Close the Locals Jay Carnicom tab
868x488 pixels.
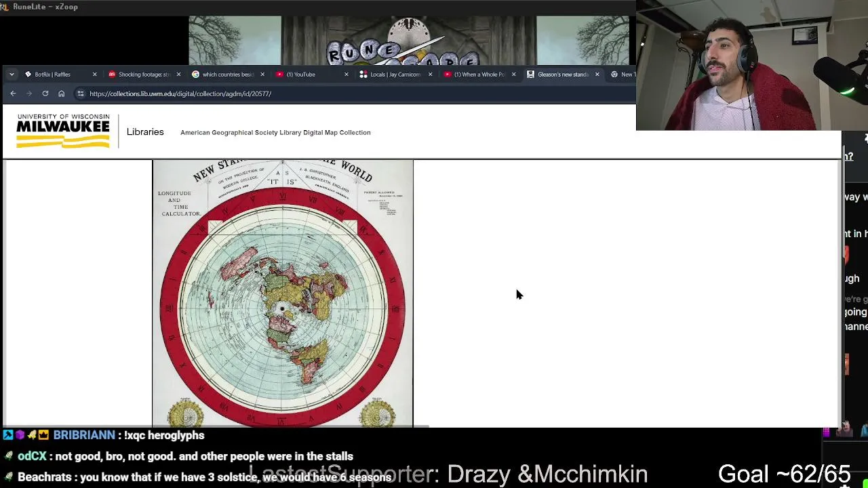pyautogui.click(x=430, y=75)
